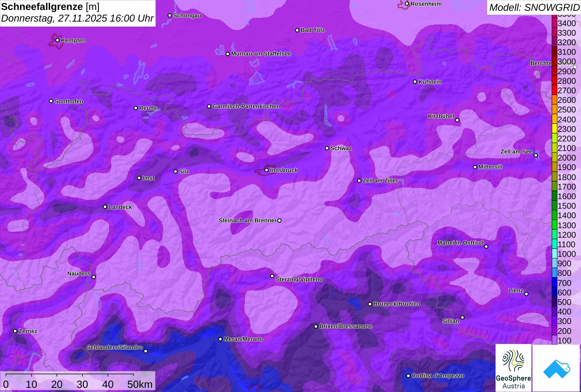
Task: Click the 0 mark on scale bar
Action: pyautogui.click(x=6, y=385)
